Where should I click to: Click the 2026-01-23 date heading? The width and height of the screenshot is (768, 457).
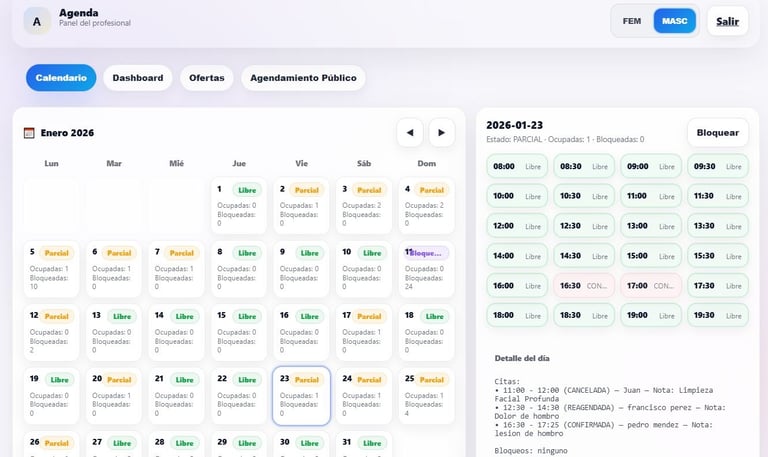coord(514,125)
